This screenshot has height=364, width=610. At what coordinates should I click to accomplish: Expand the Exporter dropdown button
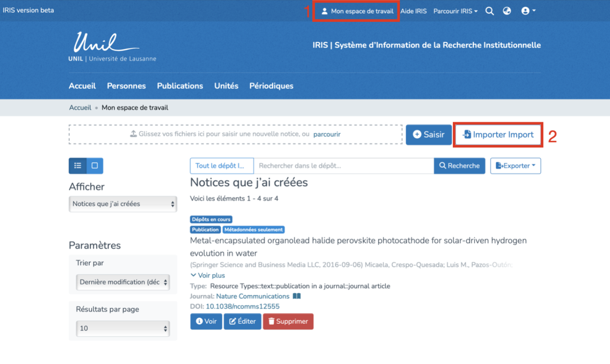coord(515,166)
